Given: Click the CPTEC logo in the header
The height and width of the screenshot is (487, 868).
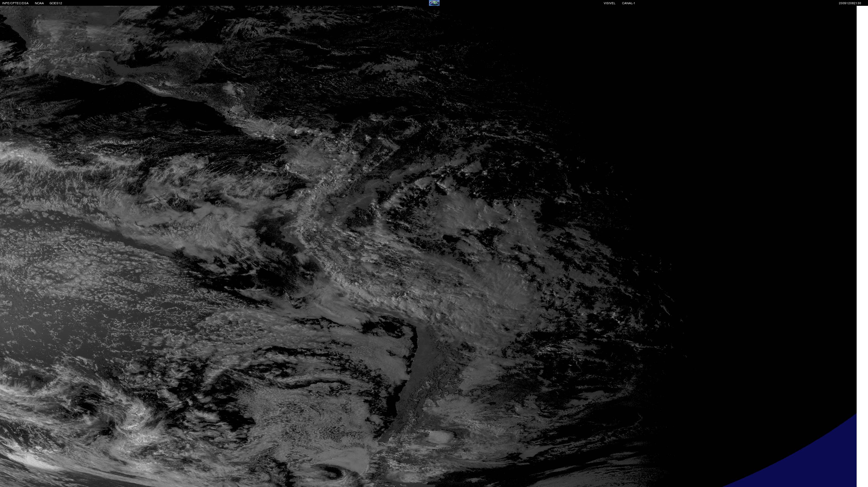Looking at the screenshot, I should click(x=434, y=3).
